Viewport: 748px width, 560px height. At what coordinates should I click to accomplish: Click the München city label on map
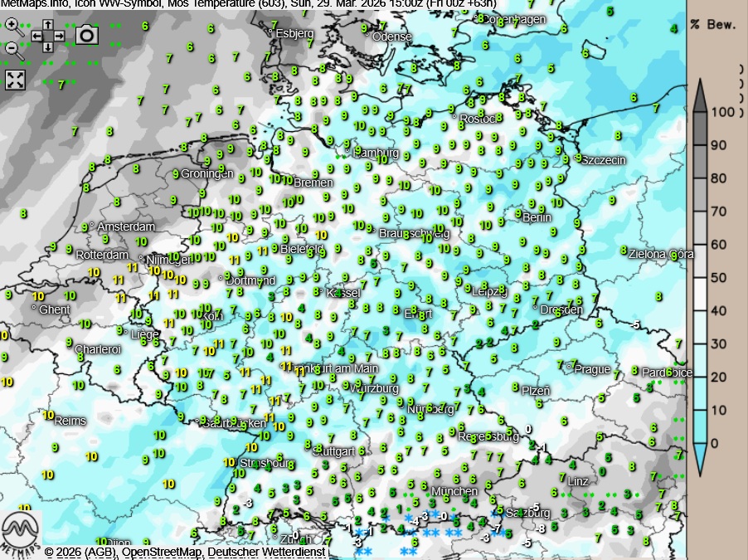pyautogui.click(x=454, y=491)
